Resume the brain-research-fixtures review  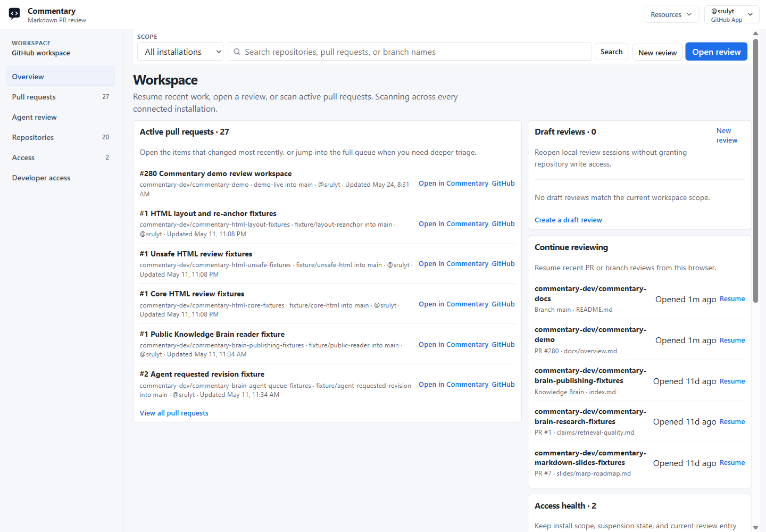pos(732,422)
